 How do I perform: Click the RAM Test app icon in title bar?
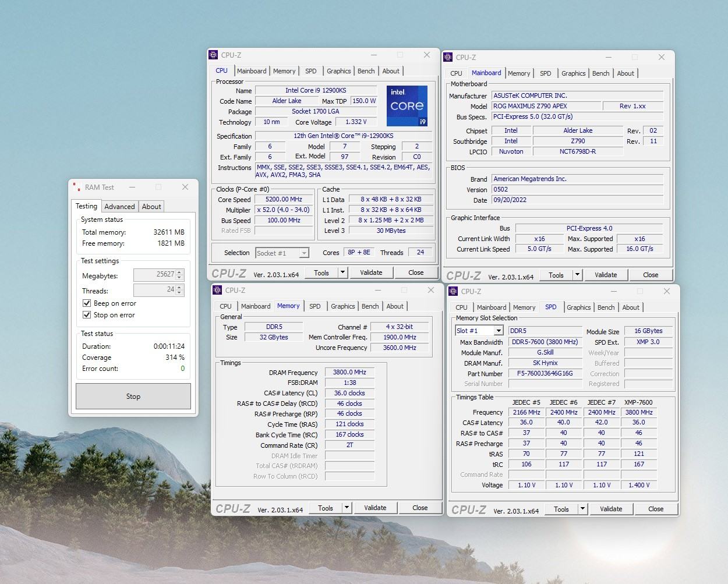pyautogui.click(x=77, y=187)
